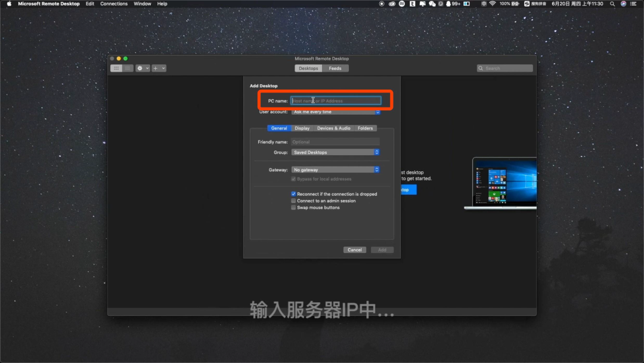Click the Chinese input source icon
This screenshot has height=363, width=644.
[484, 4]
